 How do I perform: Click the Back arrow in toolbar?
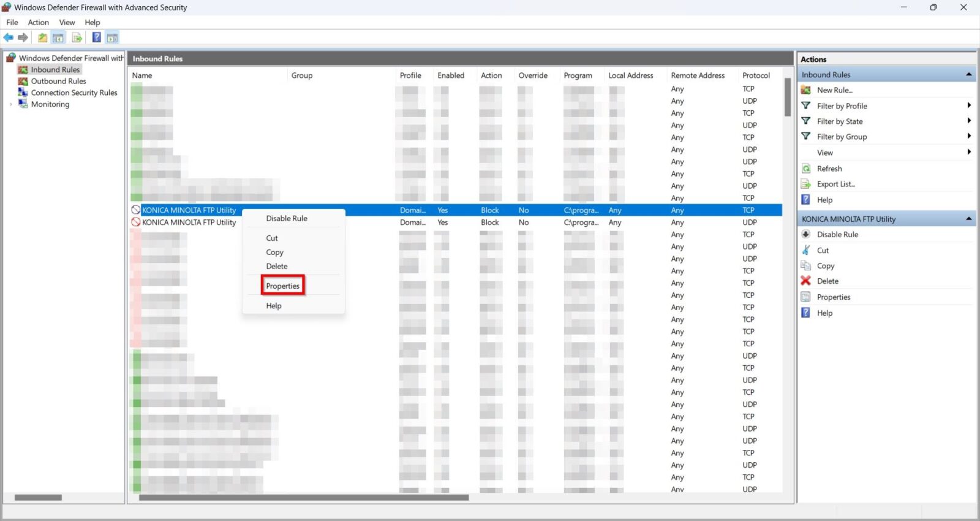(9, 38)
